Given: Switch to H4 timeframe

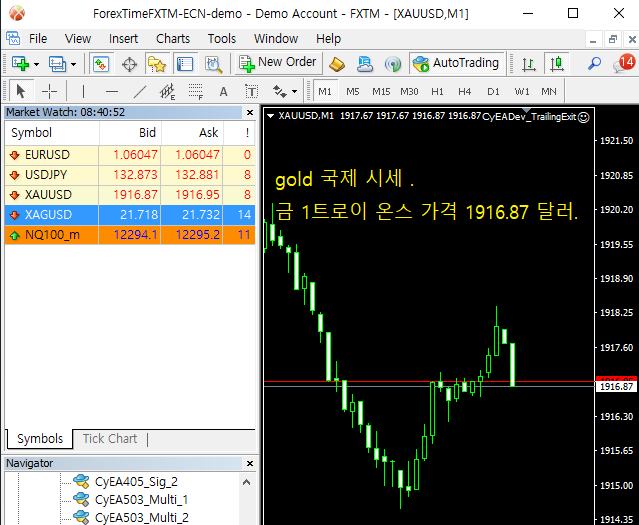Looking at the screenshot, I should tap(465, 91).
